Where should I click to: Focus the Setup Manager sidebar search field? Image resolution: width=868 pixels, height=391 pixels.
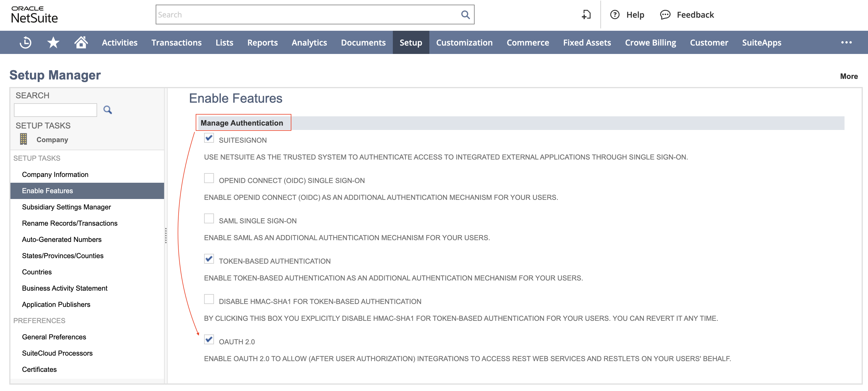(56, 110)
